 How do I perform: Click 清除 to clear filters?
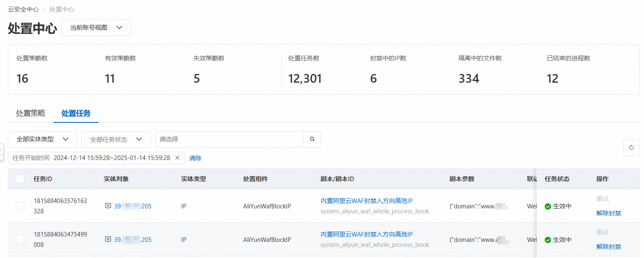pos(195,158)
